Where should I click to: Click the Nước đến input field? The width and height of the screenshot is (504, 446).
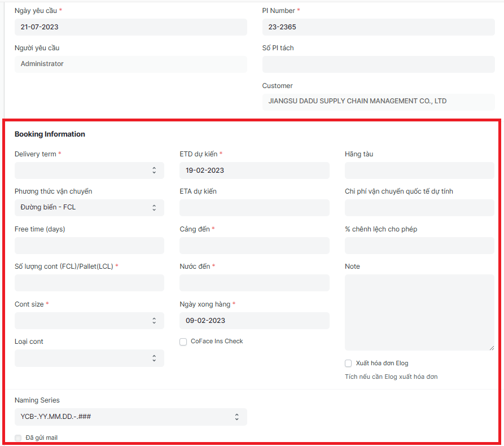254,283
